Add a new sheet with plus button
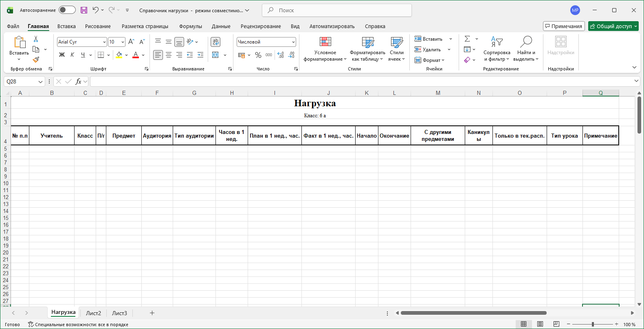 [152, 313]
